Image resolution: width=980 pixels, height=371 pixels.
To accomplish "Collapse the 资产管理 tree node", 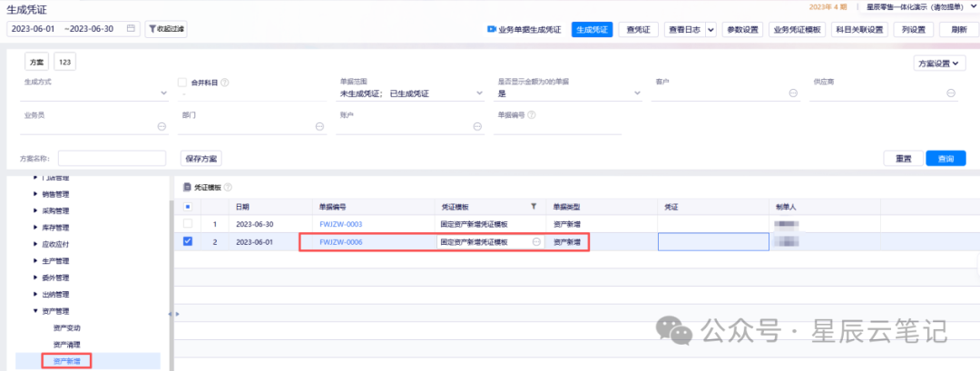I will click(35, 311).
